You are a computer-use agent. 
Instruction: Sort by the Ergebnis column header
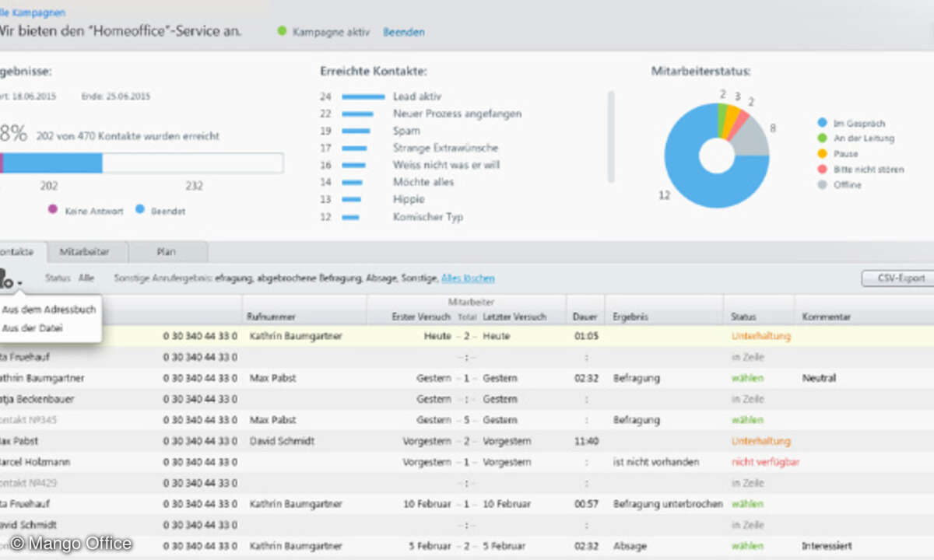pos(630,317)
